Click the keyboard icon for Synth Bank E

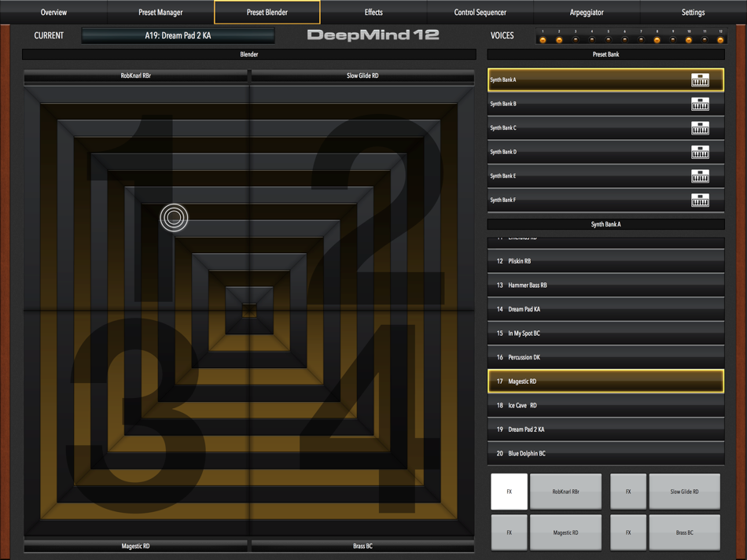pos(700,176)
